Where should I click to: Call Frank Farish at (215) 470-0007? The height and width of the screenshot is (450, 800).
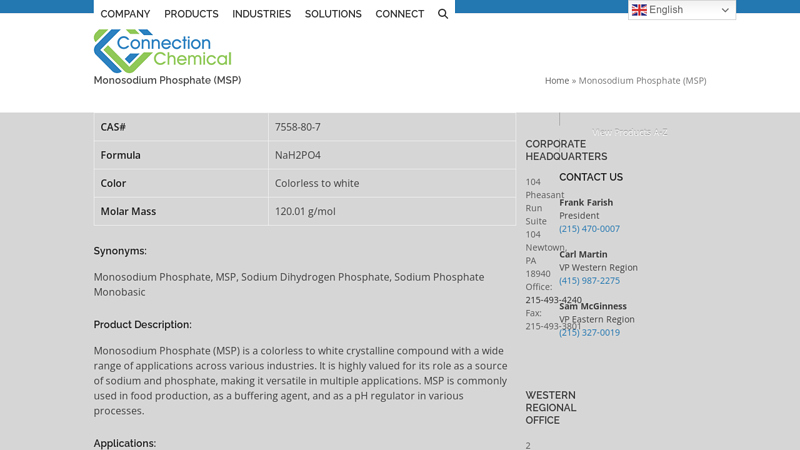point(589,229)
